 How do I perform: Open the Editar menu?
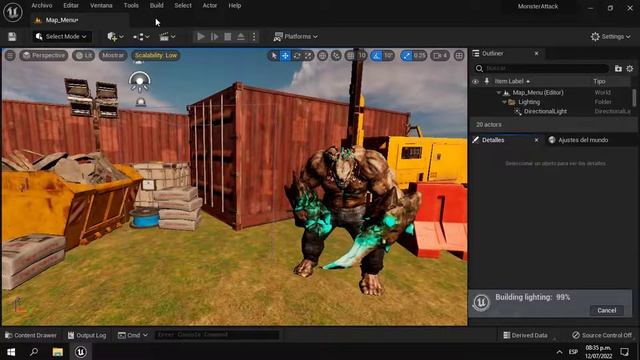coord(71,6)
